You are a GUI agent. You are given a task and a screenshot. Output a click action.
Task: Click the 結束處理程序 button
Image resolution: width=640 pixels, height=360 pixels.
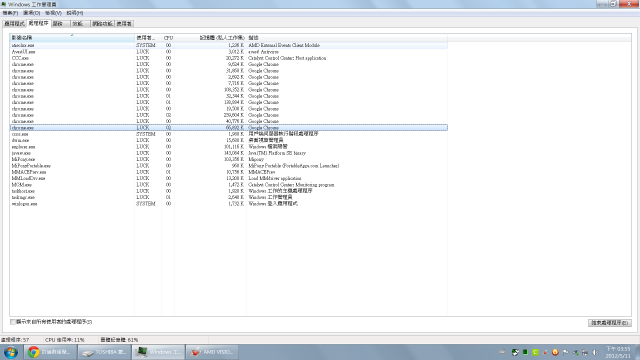[x=610, y=323]
